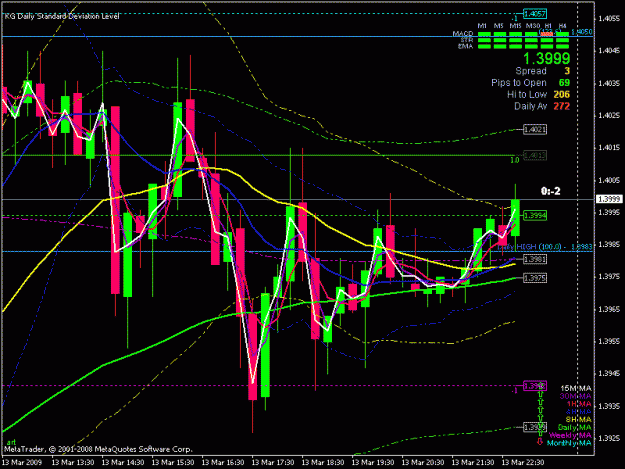Select the MACD signal cell under M1
625x469 pixels.
[x=484, y=34]
